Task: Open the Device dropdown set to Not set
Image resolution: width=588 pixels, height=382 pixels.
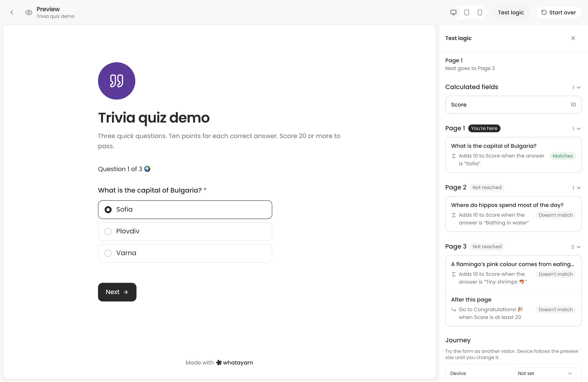Action: click(545, 373)
